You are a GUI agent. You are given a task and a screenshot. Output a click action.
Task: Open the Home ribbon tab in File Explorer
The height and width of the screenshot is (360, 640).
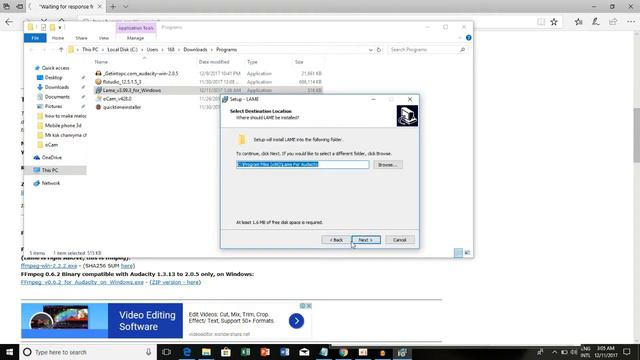click(x=58, y=38)
